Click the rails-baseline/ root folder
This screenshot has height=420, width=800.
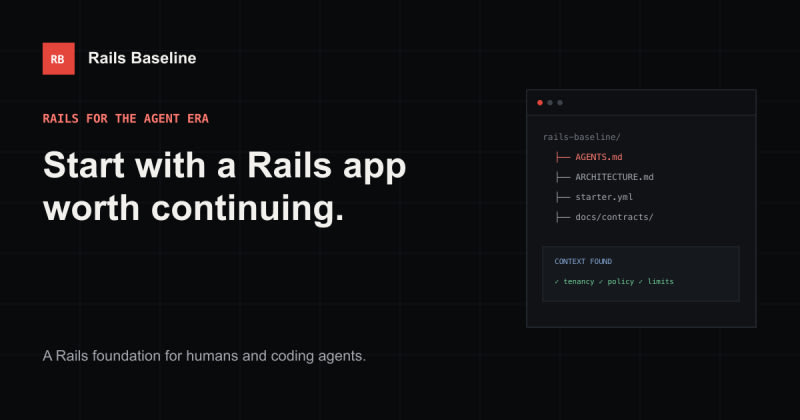tap(582, 137)
